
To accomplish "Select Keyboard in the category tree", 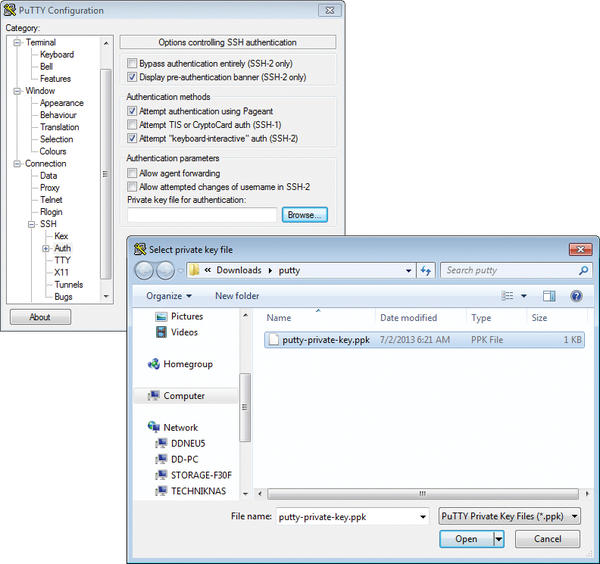I will click(x=57, y=54).
